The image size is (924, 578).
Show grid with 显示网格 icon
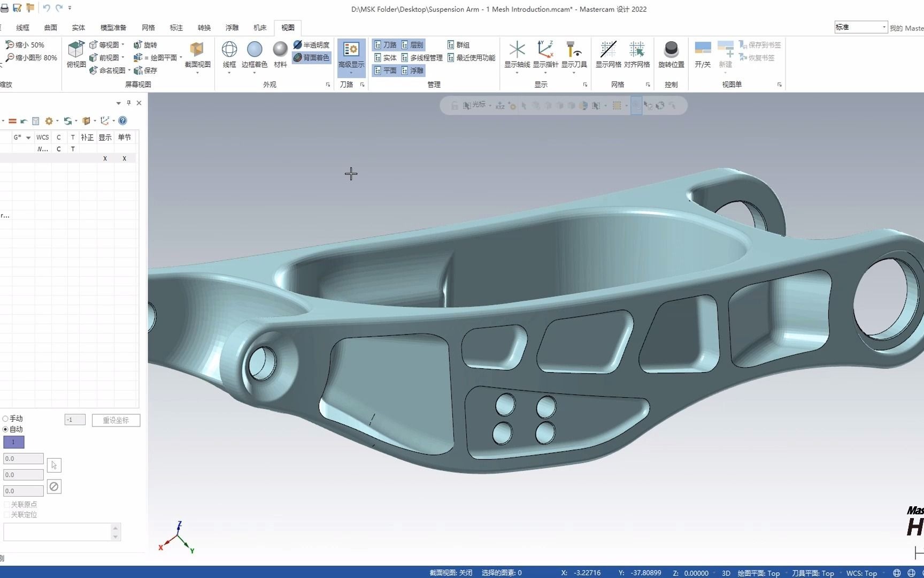coord(608,49)
